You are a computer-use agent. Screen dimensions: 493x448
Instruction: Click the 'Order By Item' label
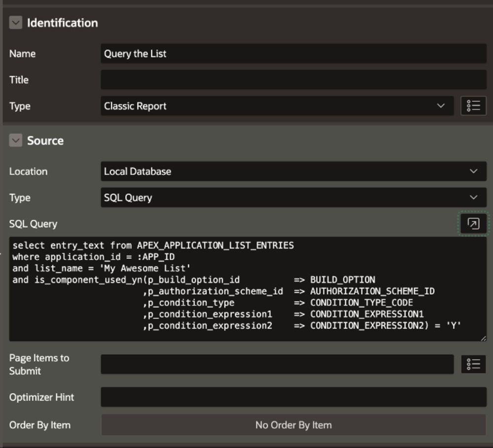(39, 425)
